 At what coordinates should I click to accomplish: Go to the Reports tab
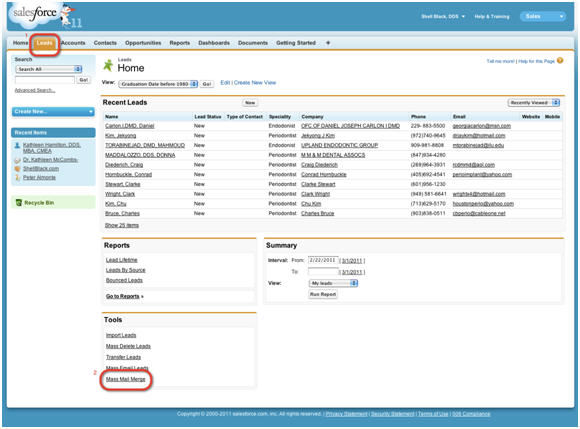click(180, 43)
